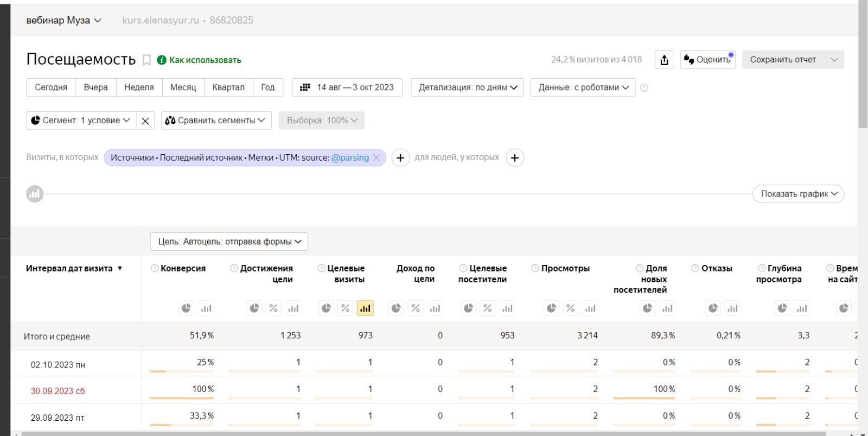
Task: Toggle the highlighted bar chart for Целевые визиты
Action: (365, 308)
